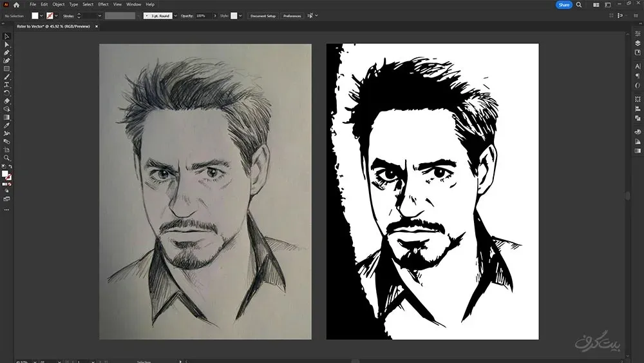Open the fill color dropdown arrow

click(41, 16)
